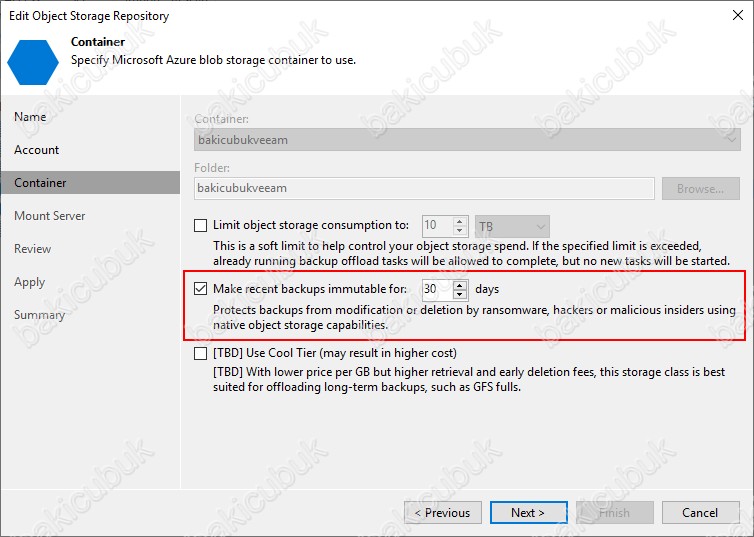This screenshot has width=754, height=537.
Task: Increase storage limit value with up arrow
Action: 460,222
